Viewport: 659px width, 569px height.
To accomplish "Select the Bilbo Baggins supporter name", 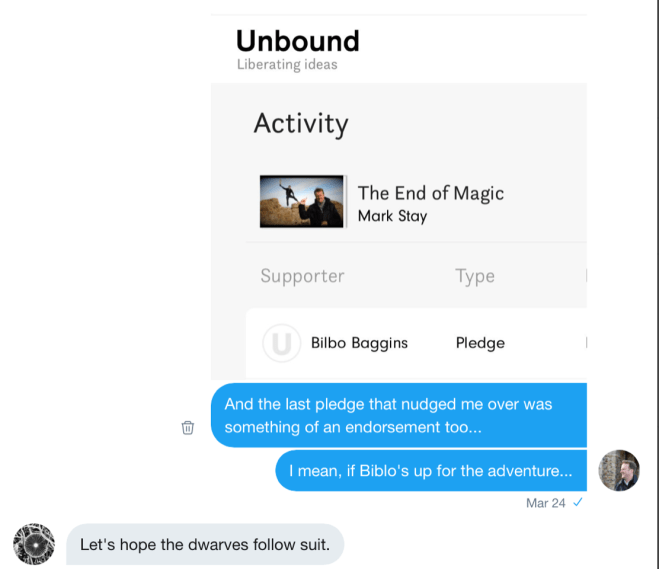I will [359, 343].
